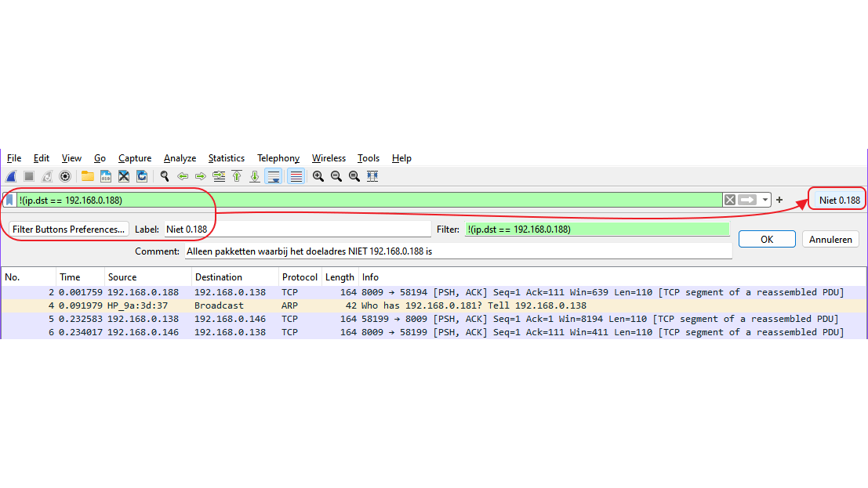Edit the Label field Niet 0.188
Screen dimensions: 868x488
tap(297, 229)
